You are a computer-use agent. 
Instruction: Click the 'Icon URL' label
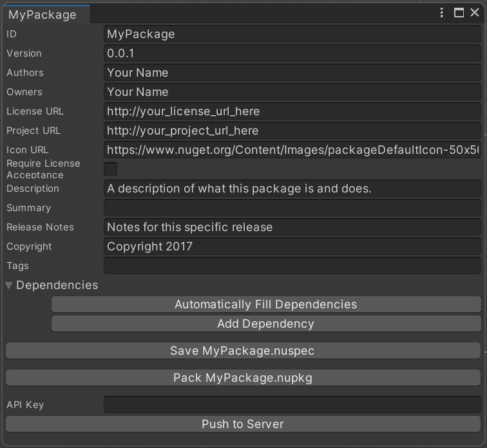[x=27, y=150]
